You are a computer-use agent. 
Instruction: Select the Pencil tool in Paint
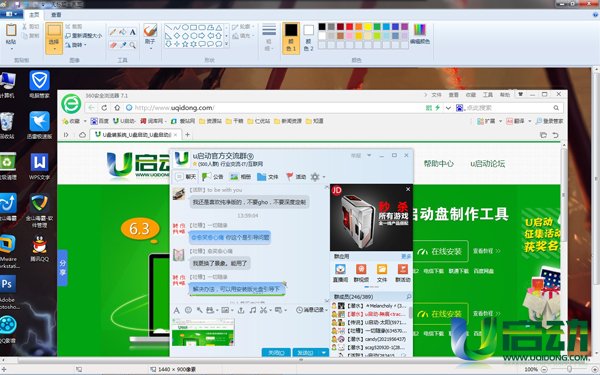point(113,32)
